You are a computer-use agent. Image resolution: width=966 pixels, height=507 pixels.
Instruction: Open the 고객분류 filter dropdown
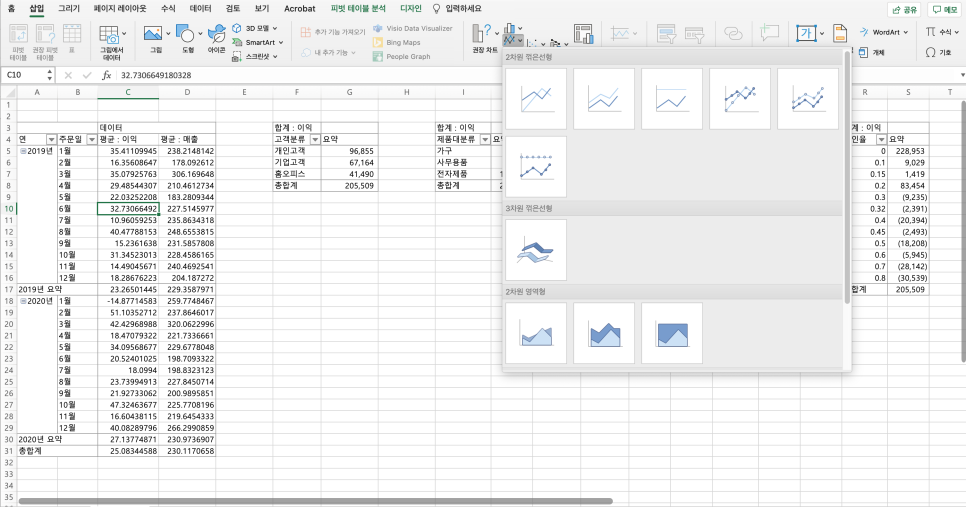(315, 140)
